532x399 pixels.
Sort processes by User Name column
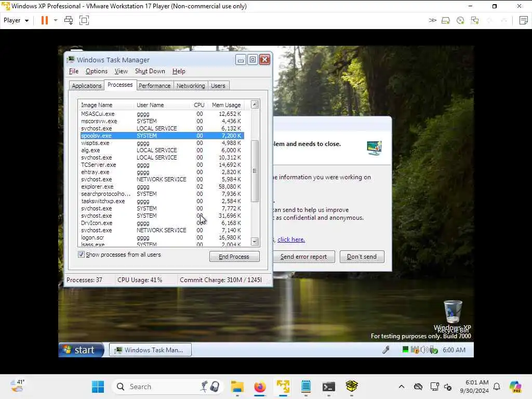point(162,105)
